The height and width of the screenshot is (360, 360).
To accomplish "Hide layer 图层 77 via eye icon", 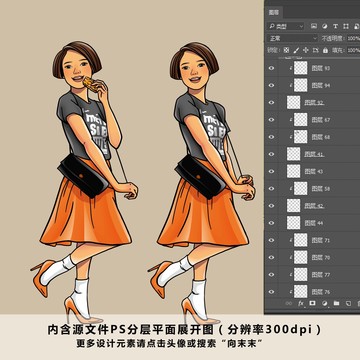I will click(271, 274).
